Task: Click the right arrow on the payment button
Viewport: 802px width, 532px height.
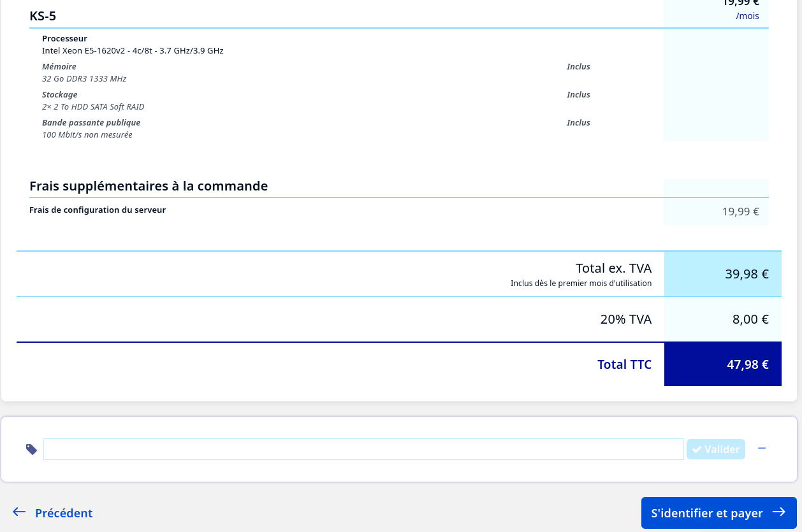Action: pyautogui.click(x=778, y=512)
